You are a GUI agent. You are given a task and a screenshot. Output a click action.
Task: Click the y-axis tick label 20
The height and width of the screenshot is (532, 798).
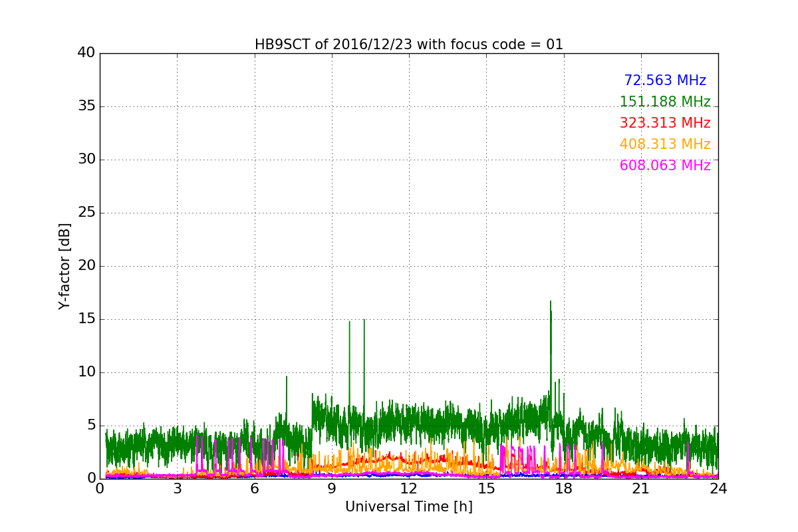(x=86, y=266)
